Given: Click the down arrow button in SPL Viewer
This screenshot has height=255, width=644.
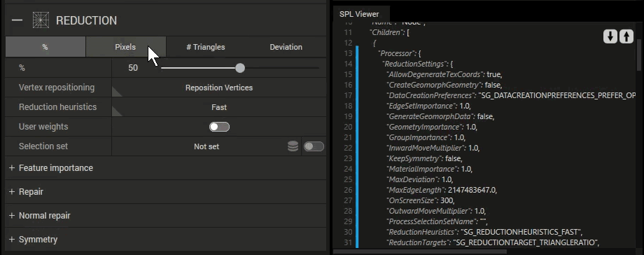Looking at the screenshot, I should 610,36.
